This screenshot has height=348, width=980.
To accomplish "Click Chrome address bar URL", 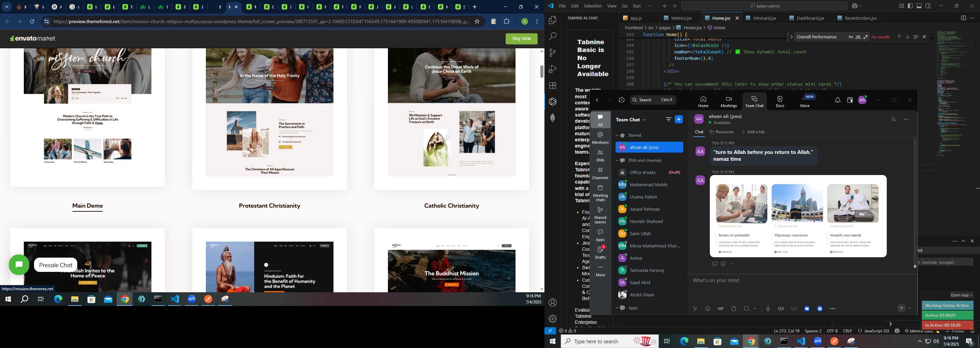I will [261, 22].
